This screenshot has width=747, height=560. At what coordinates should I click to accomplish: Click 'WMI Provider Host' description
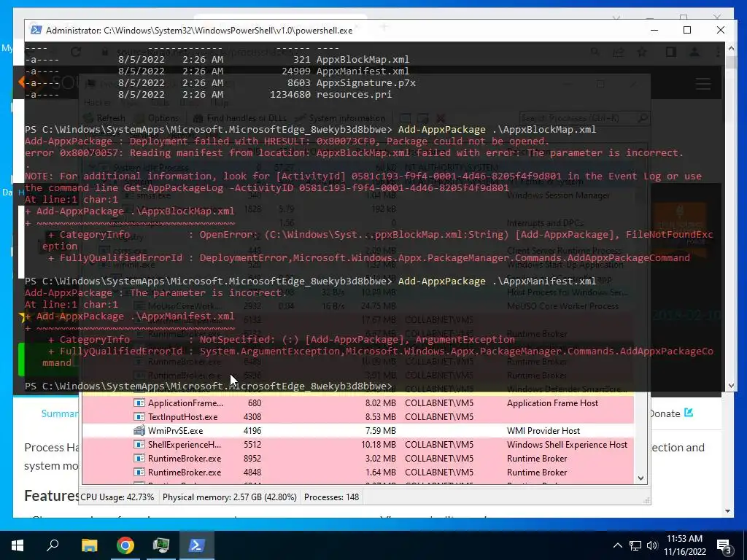coord(543,430)
